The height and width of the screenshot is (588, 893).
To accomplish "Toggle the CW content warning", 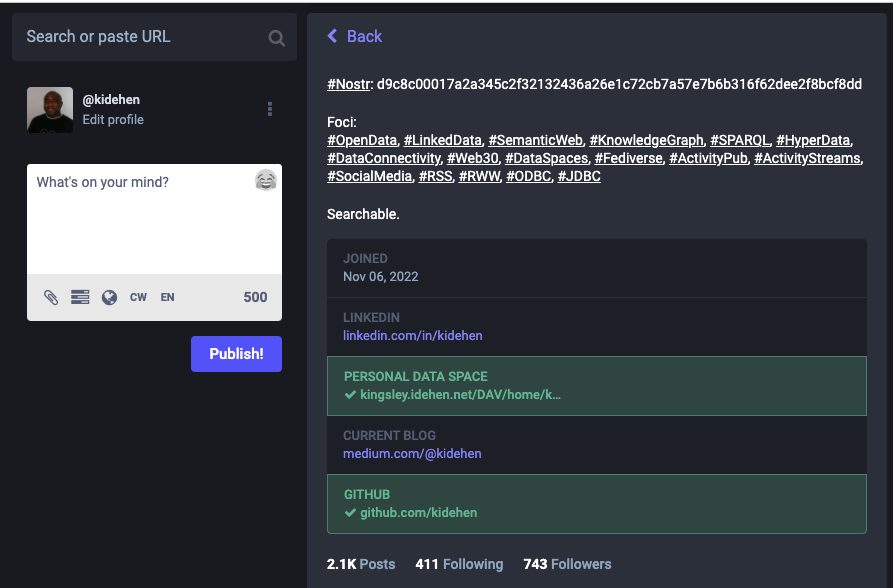I will coord(138,297).
